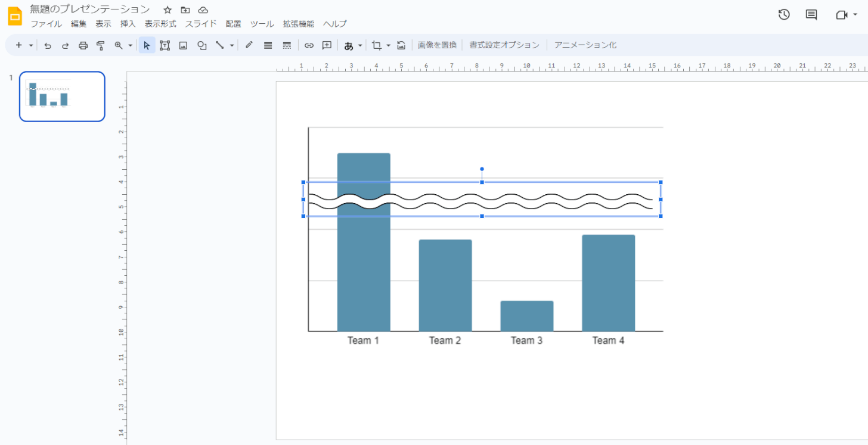Add a new slide with plus button
The height and width of the screenshot is (445, 868).
pyautogui.click(x=18, y=45)
